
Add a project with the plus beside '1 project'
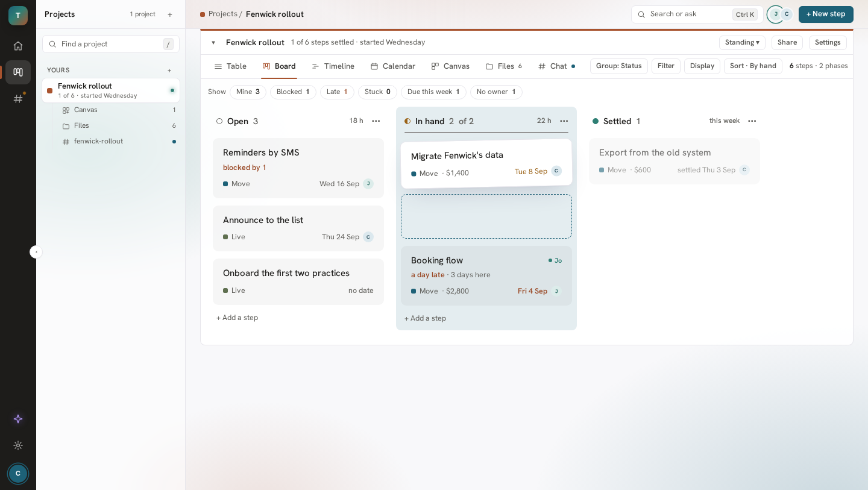170,14
